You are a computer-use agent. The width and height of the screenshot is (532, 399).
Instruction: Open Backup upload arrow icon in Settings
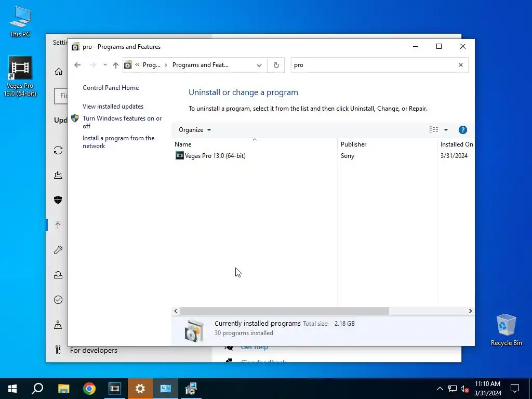tap(58, 224)
